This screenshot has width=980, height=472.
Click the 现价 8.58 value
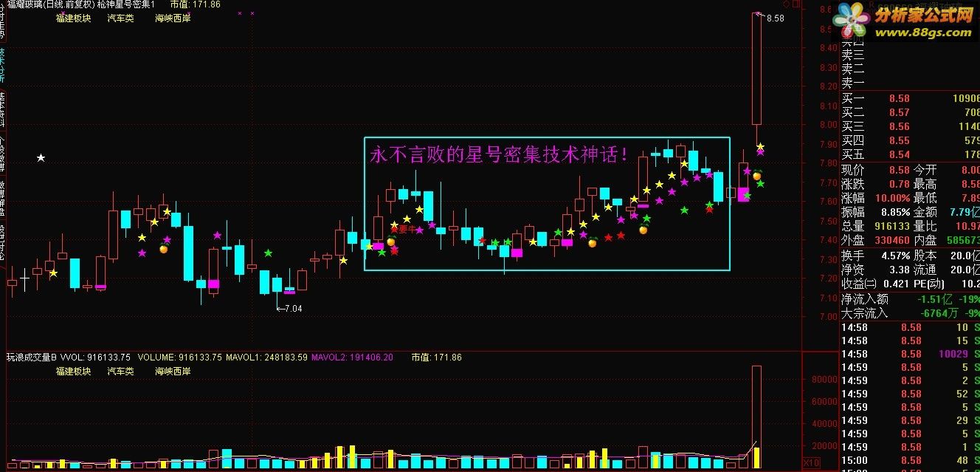899,170
